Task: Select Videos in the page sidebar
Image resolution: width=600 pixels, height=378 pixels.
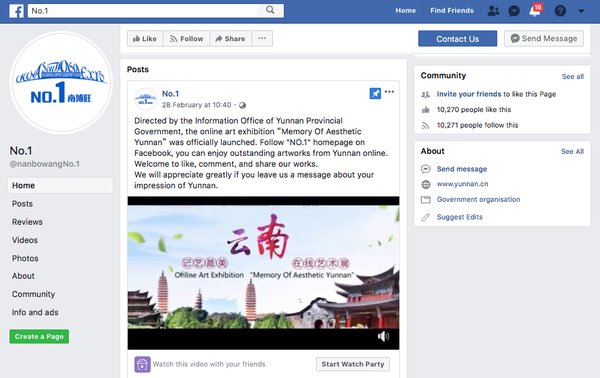Action: [x=25, y=240]
